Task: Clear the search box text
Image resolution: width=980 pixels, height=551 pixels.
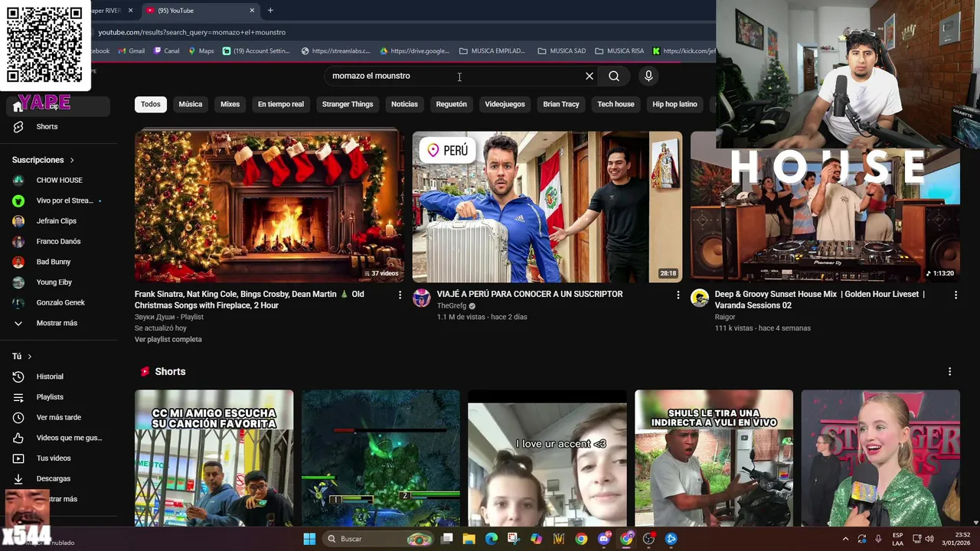Action: pyautogui.click(x=590, y=76)
